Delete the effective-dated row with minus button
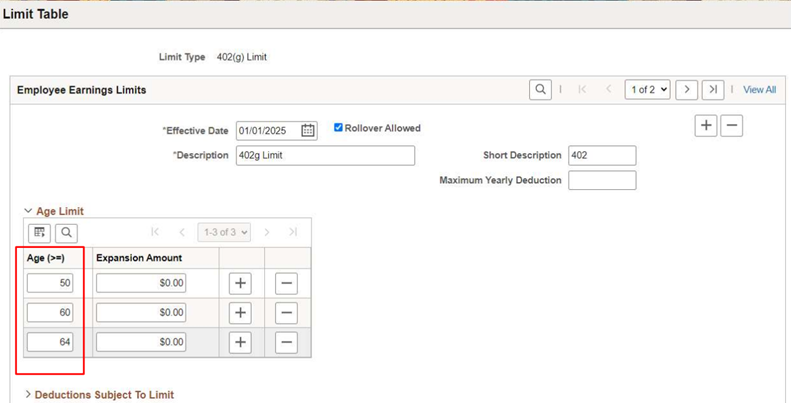The height and width of the screenshot is (403, 791). [x=731, y=126]
